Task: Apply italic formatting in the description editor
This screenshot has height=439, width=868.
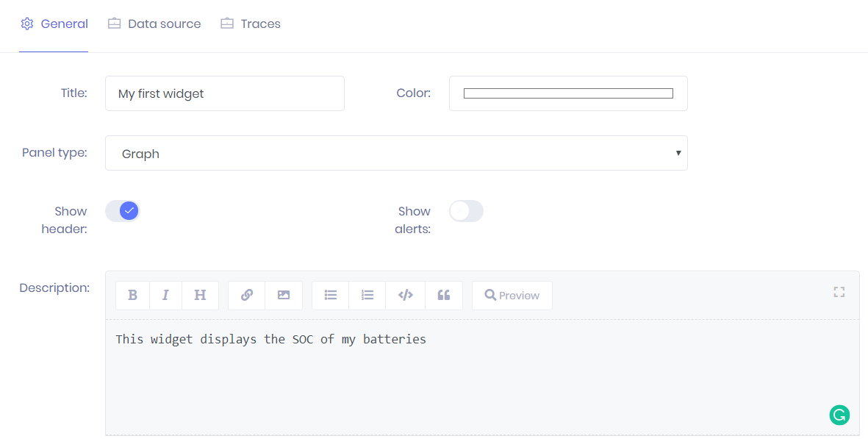Action: [165, 295]
